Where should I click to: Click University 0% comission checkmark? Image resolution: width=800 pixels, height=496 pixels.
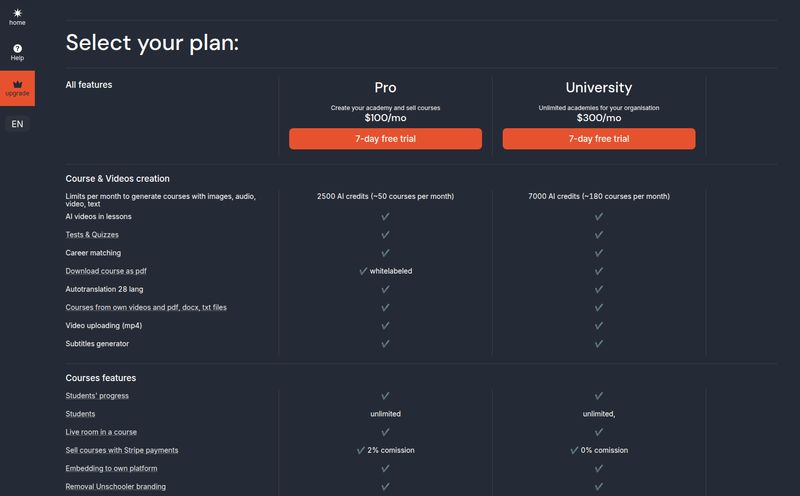click(574, 450)
